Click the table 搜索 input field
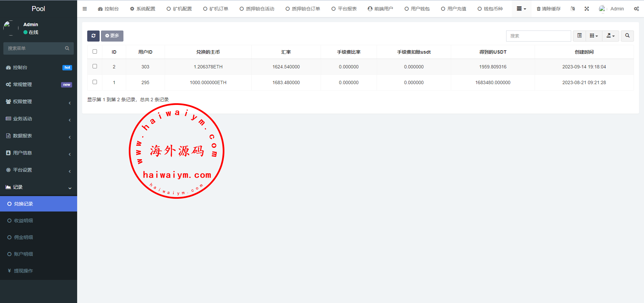The image size is (644, 303). pos(538,36)
